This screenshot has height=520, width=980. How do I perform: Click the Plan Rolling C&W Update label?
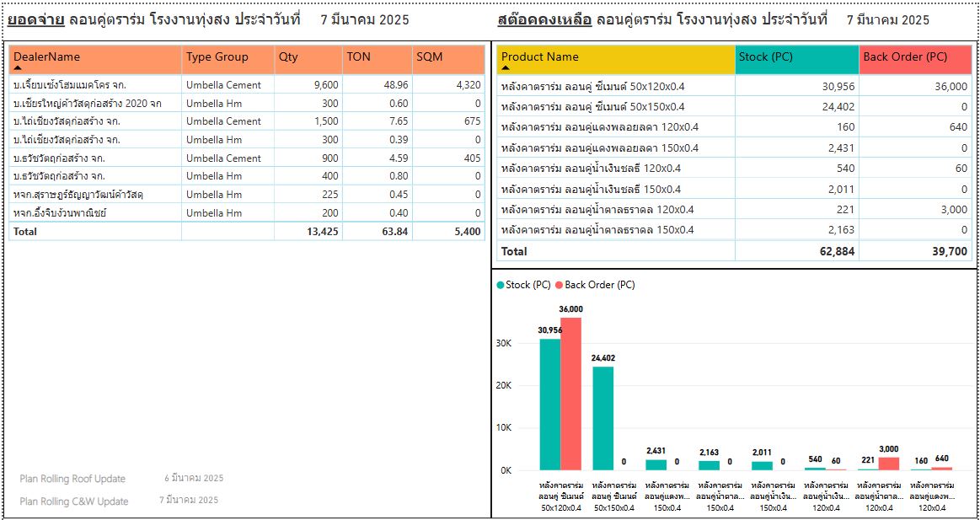(x=74, y=501)
